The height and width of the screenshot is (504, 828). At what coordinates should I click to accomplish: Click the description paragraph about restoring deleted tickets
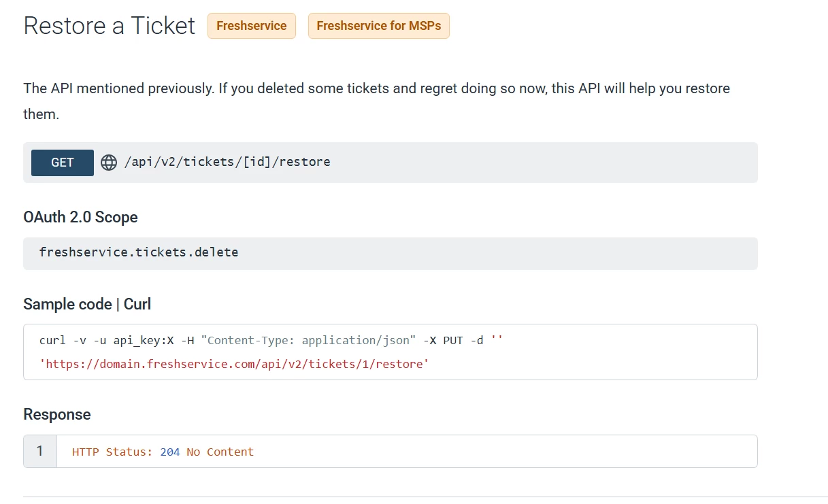pyautogui.click(x=376, y=101)
